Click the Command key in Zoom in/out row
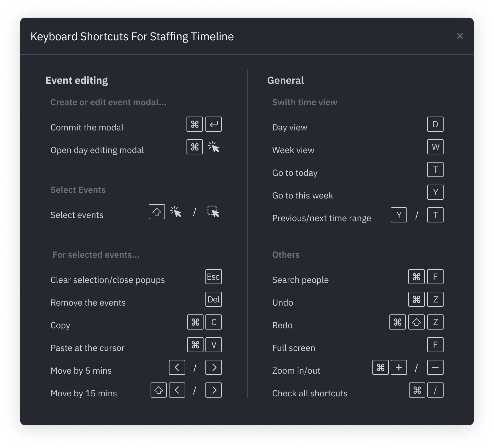 click(x=381, y=367)
